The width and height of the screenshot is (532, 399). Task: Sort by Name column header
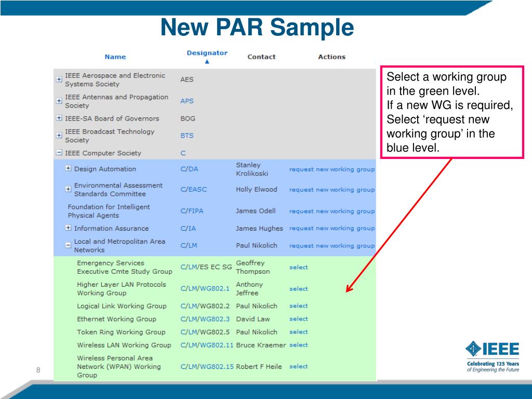pos(115,57)
